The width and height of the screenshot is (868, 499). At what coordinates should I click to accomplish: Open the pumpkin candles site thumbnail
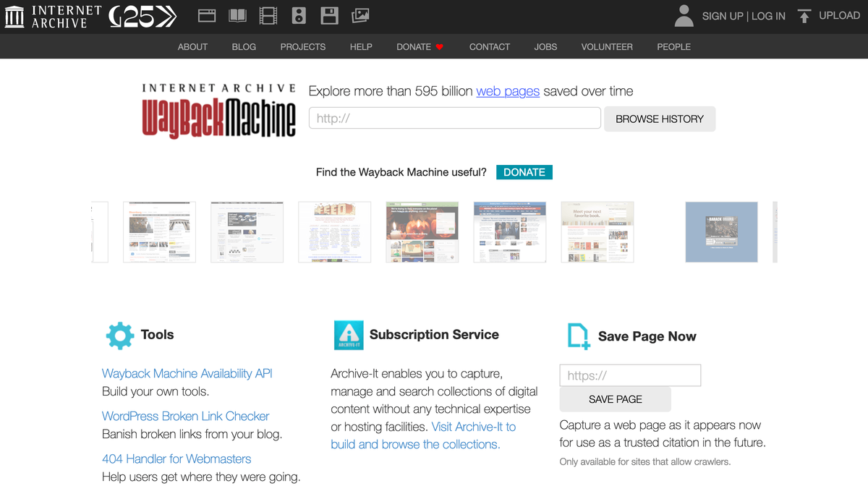(x=422, y=232)
